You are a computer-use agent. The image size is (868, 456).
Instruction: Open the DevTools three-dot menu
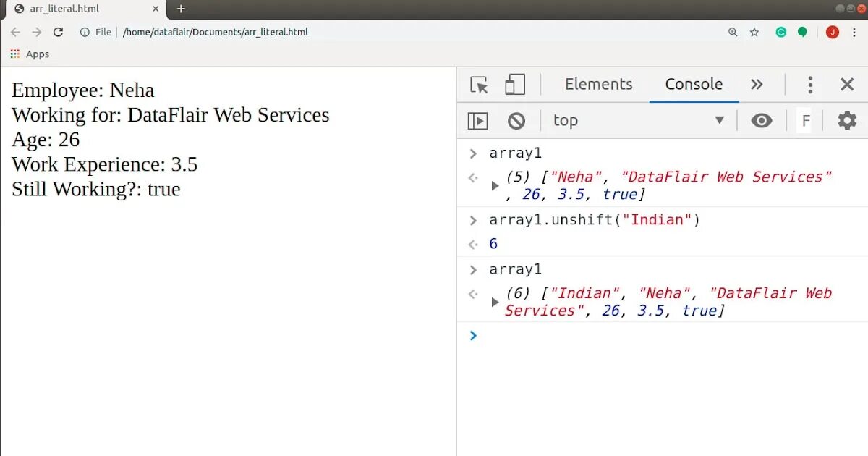(810, 85)
